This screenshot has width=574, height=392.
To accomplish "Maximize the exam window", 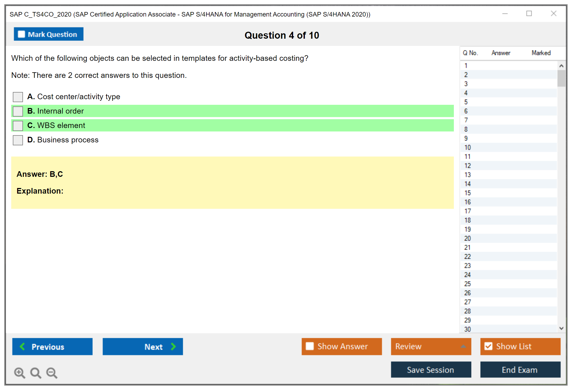I will [529, 14].
